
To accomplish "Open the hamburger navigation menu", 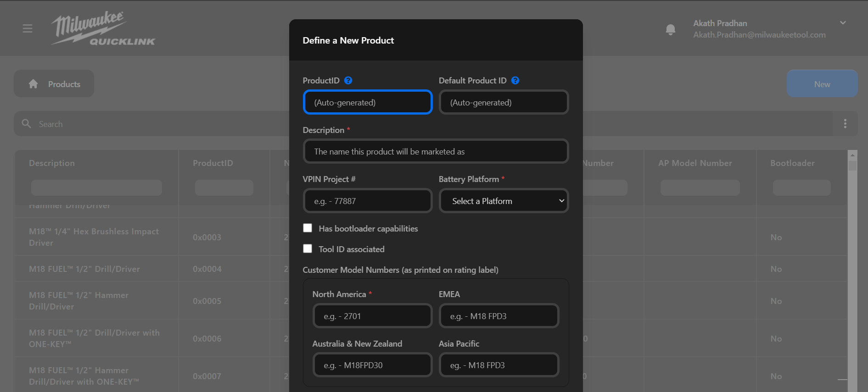I will coord(28,28).
